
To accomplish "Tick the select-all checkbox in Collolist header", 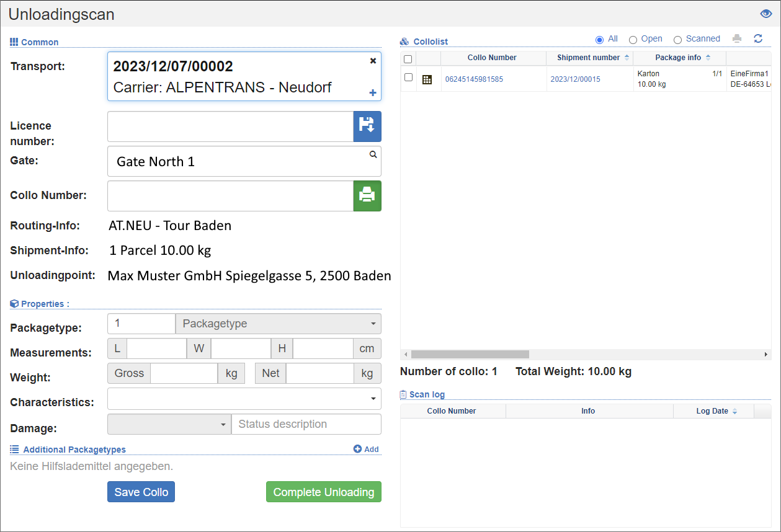I will click(408, 59).
